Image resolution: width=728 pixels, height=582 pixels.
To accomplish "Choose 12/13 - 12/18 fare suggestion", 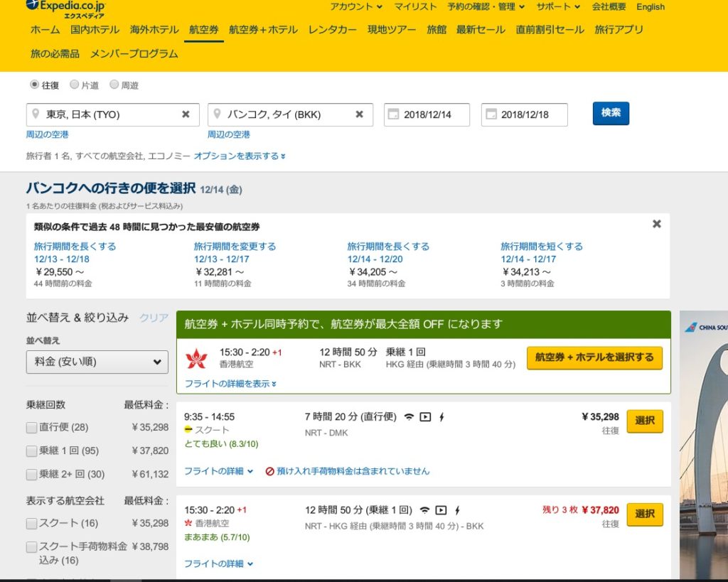I will coord(62,259).
